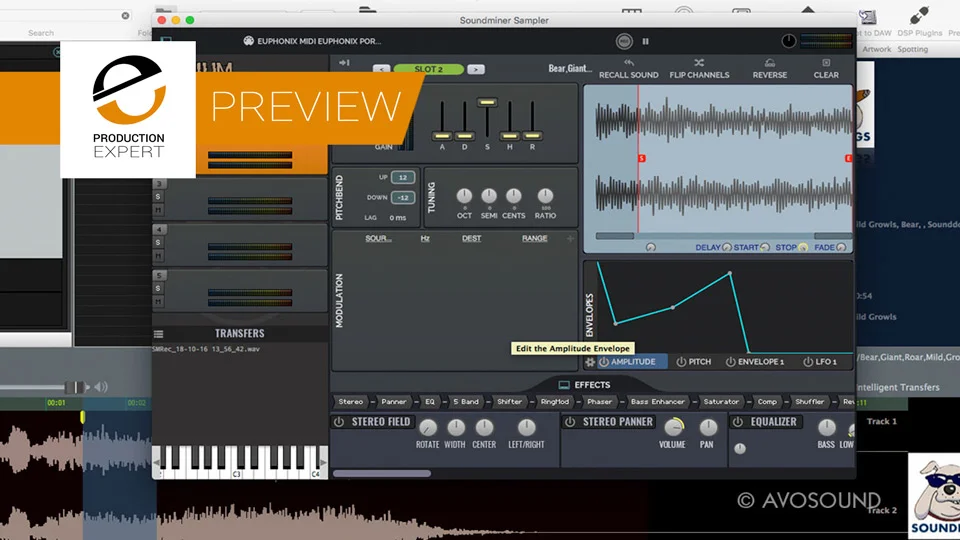Go to next slot with right arrow

click(476, 69)
